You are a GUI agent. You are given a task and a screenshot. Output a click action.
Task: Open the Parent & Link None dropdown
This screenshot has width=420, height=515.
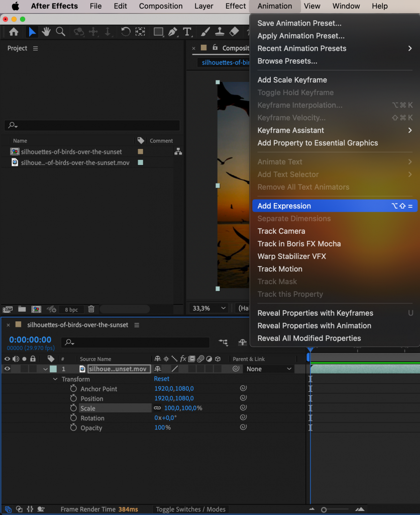pos(268,369)
